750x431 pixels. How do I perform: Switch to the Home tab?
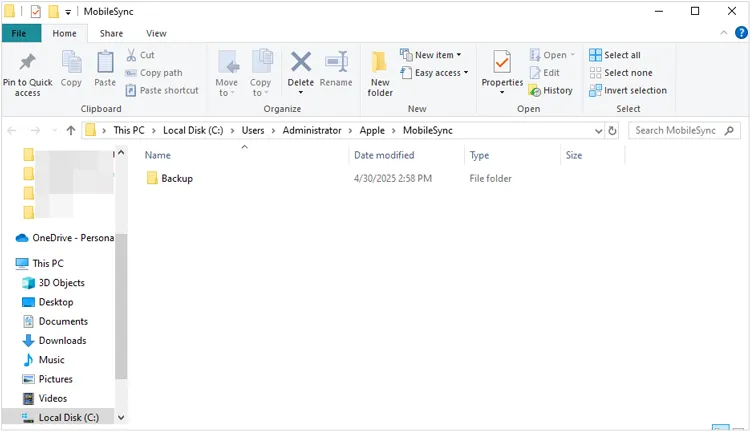pyautogui.click(x=65, y=33)
